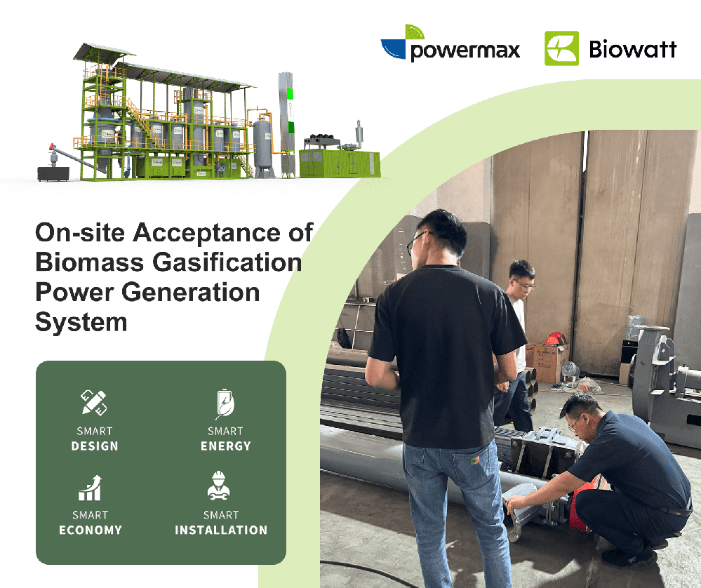Click the "On-site Acceptance" headline text
The width and height of the screenshot is (701, 588).
click(x=174, y=233)
